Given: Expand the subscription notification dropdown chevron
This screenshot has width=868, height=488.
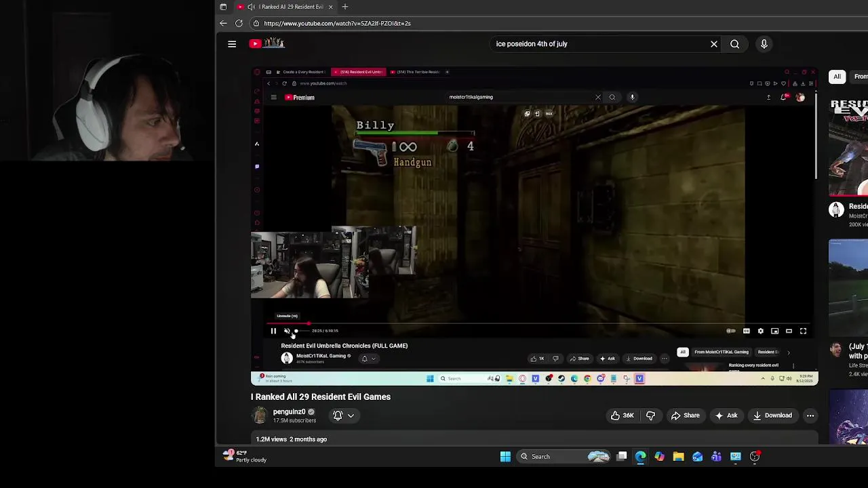Looking at the screenshot, I should pyautogui.click(x=351, y=415).
